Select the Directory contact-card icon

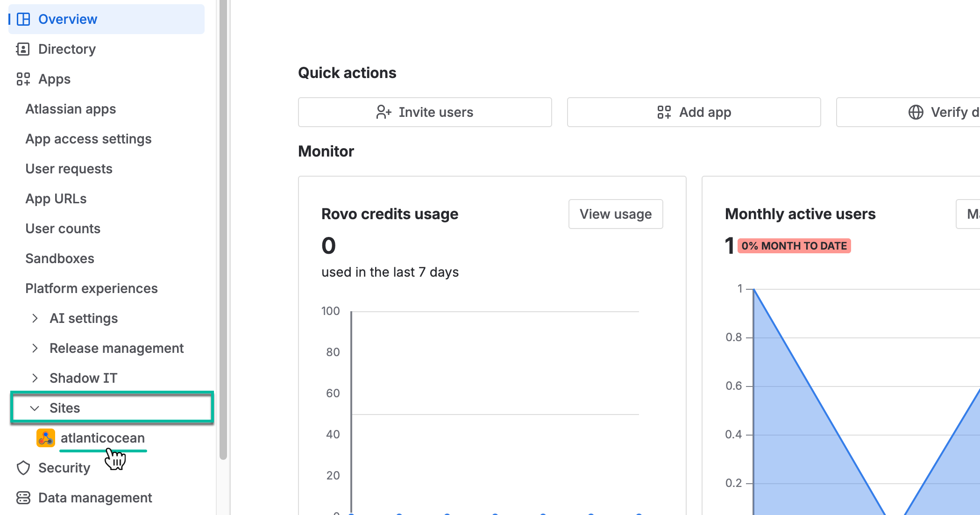pyautogui.click(x=24, y=49)
